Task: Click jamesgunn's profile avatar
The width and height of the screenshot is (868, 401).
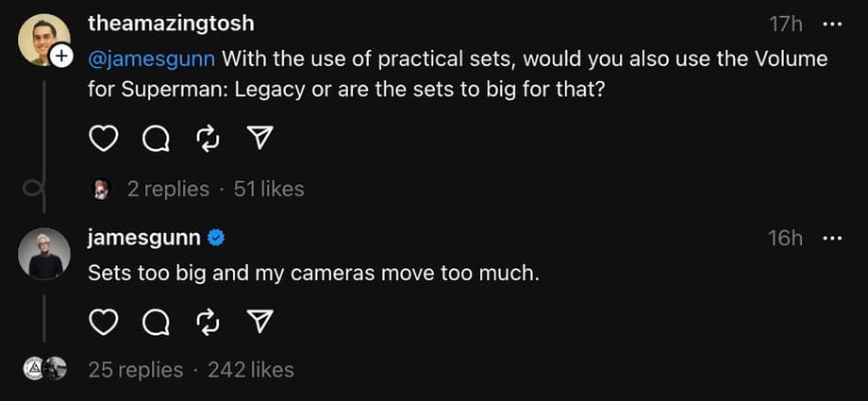Action: click(x=43, y=253)
